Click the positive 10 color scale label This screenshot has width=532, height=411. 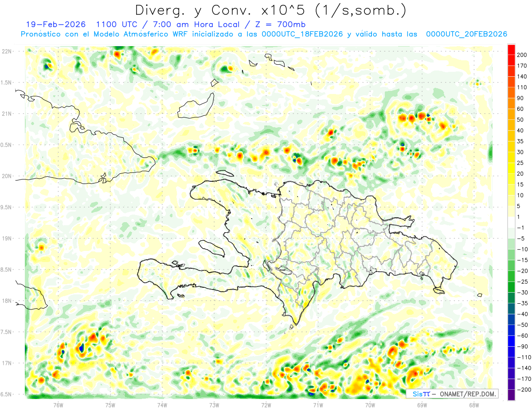click(x=520, y=195)
